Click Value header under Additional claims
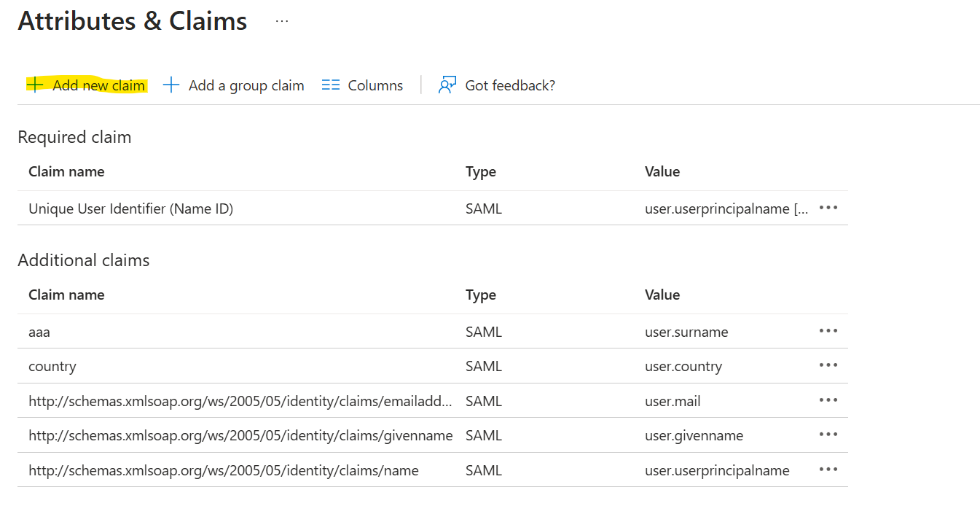980x514 pixels. point(662,295)
